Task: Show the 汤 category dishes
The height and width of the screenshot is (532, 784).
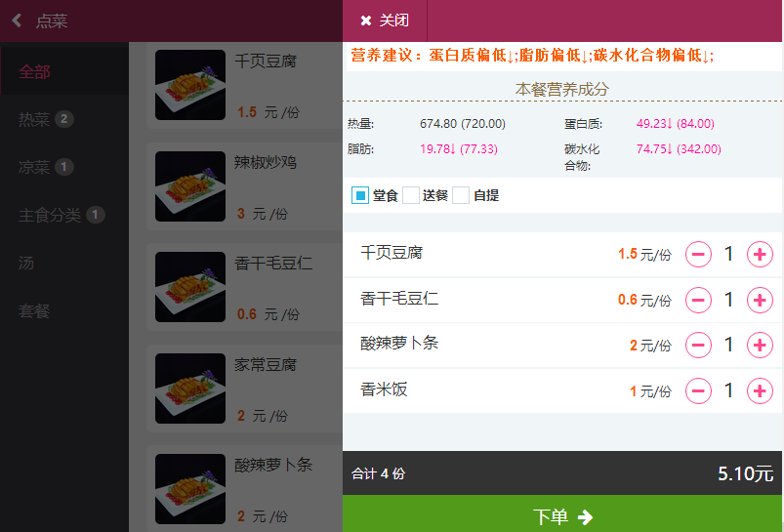Action: tap(27, 264)
